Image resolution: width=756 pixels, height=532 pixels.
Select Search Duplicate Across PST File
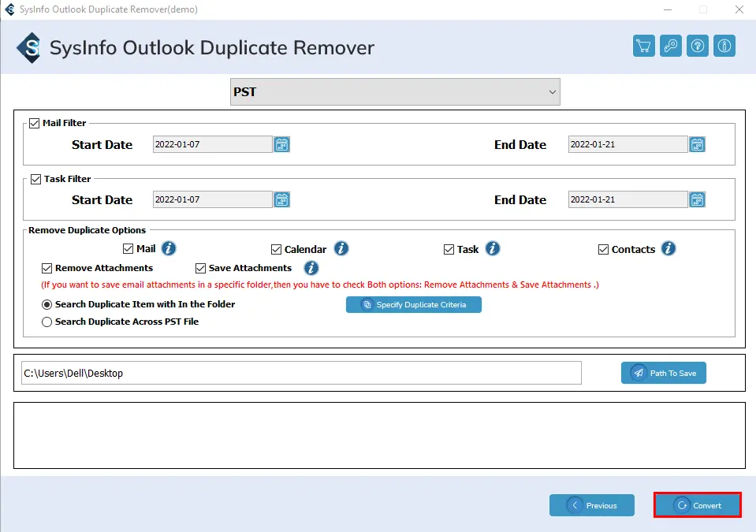(x=47, y=322)
